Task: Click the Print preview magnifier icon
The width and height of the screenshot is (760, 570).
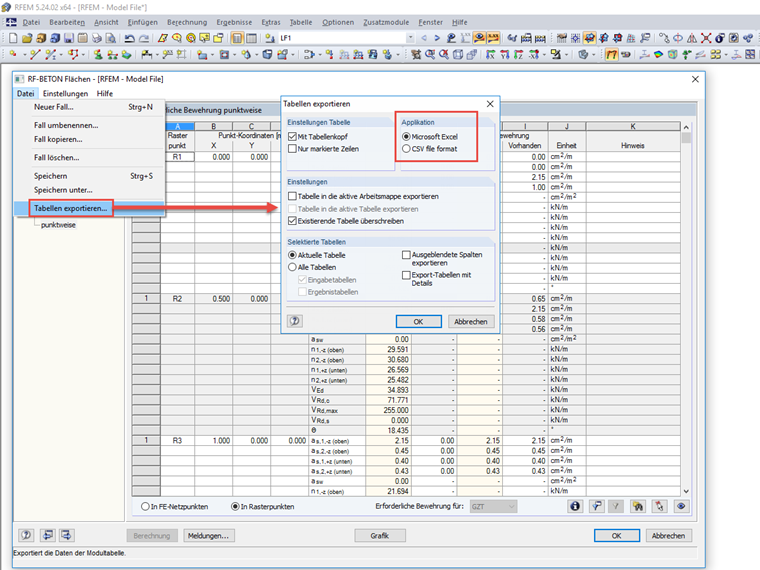Action: (111, 38)
